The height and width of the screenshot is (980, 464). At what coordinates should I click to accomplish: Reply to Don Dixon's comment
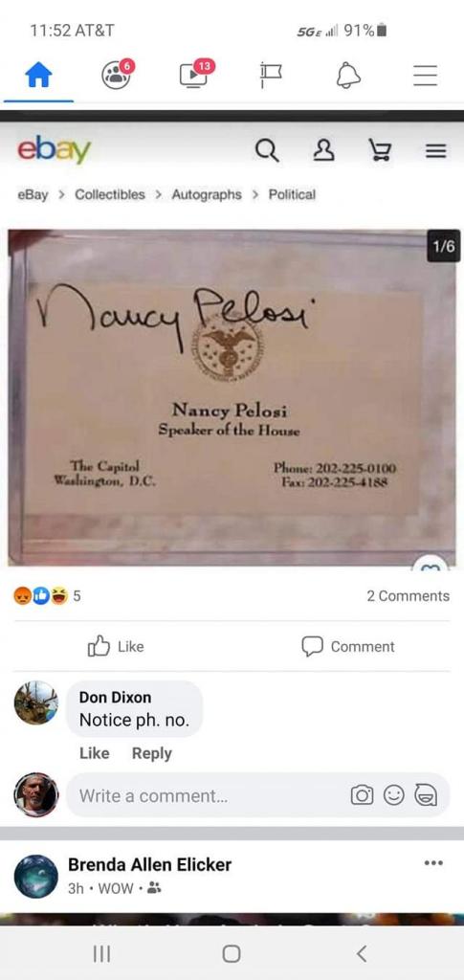(152, 753)
